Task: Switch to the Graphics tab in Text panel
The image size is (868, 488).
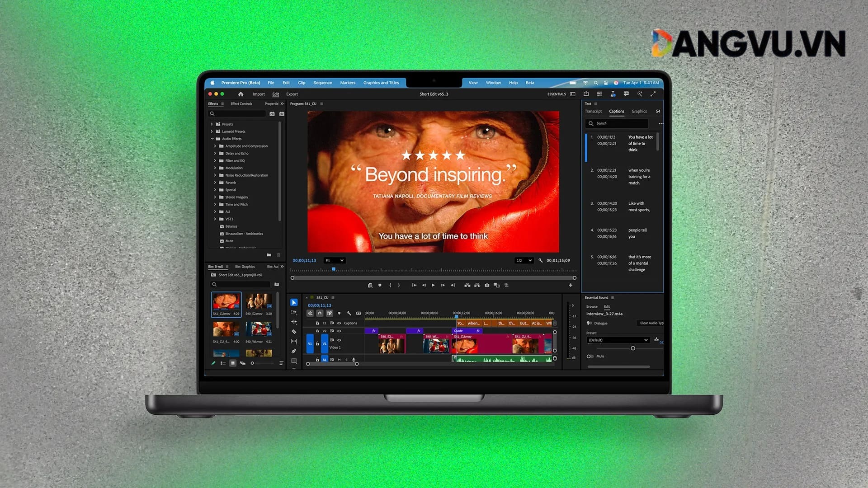Action: (x=639, y=111)
